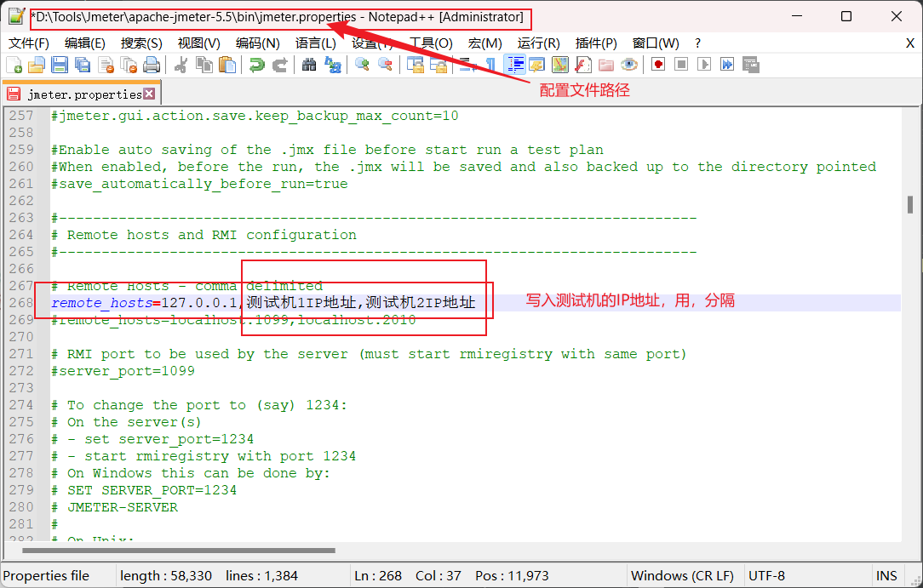Click the Stop Recording square icon

(681, 65)
